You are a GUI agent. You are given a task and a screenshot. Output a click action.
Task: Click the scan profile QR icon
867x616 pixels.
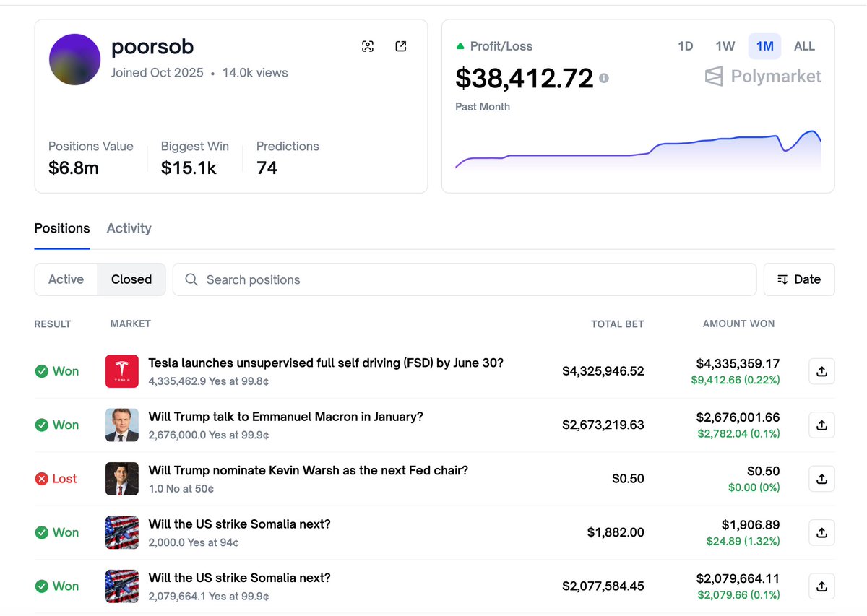368,47
